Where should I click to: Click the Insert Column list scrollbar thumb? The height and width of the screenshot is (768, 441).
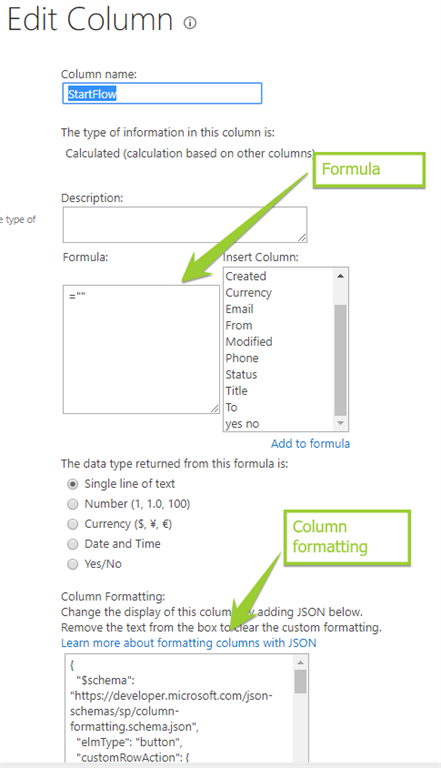(x=340, y=360)
